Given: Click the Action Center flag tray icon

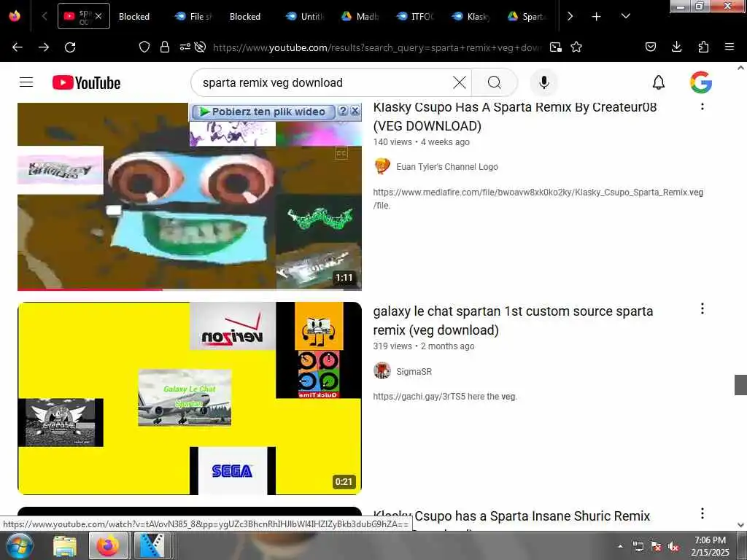Looking at the screenshot, I should tap(656, 547).
